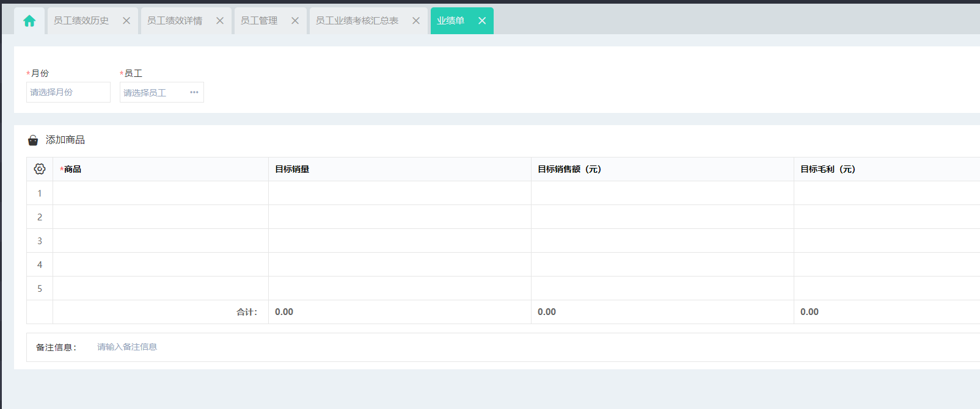Select the 商品 cell in row 2
The image size is (980, 409).
point(161,217)
